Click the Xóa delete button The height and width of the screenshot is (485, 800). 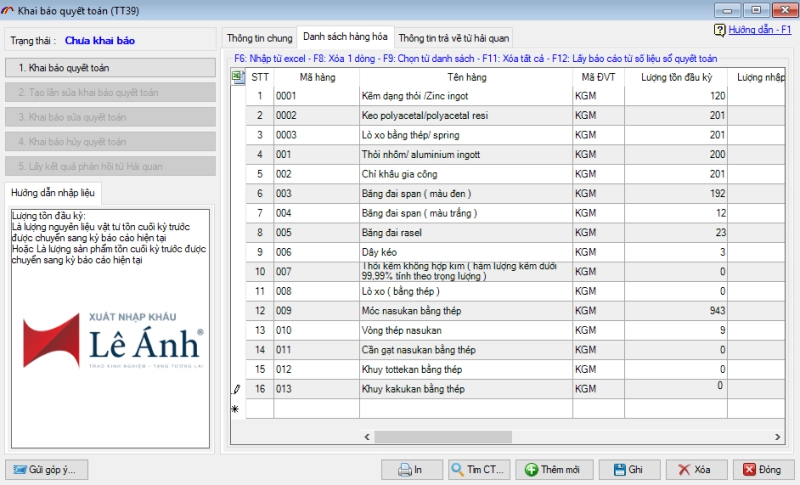[695, 469]
